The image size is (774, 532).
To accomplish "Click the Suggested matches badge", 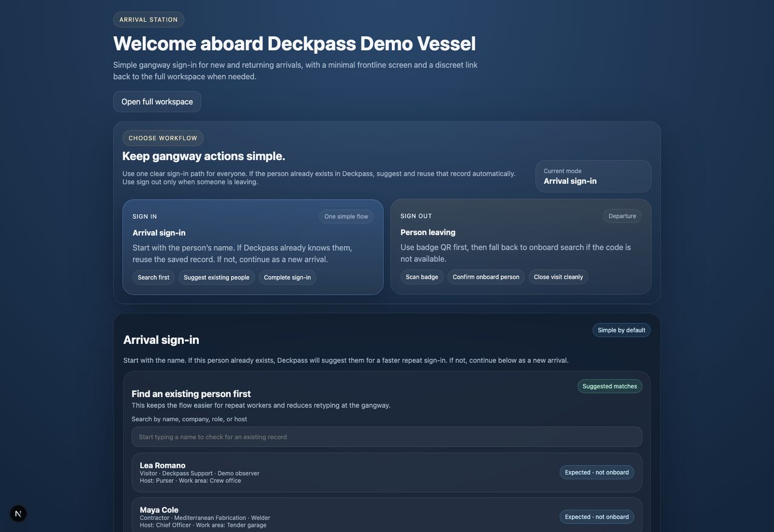I will point(610,386).
